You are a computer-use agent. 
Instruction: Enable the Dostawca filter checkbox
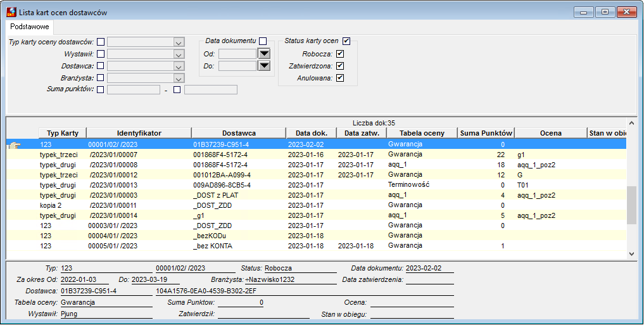coord(101,66)
